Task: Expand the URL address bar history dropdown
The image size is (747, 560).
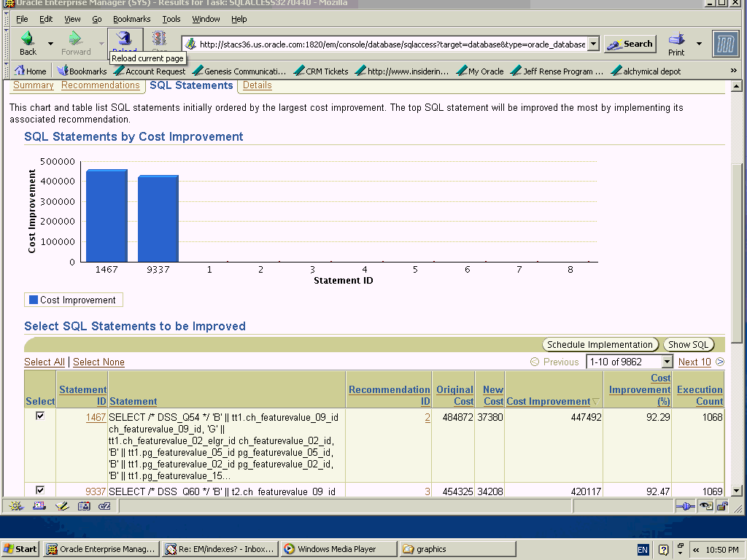Action: pyautogui.click(x=593, y=44)
